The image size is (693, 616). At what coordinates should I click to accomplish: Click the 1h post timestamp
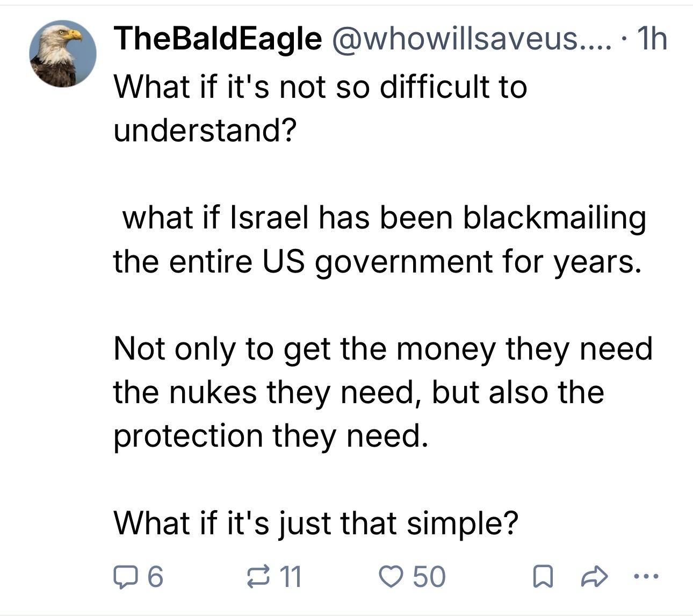651,39
